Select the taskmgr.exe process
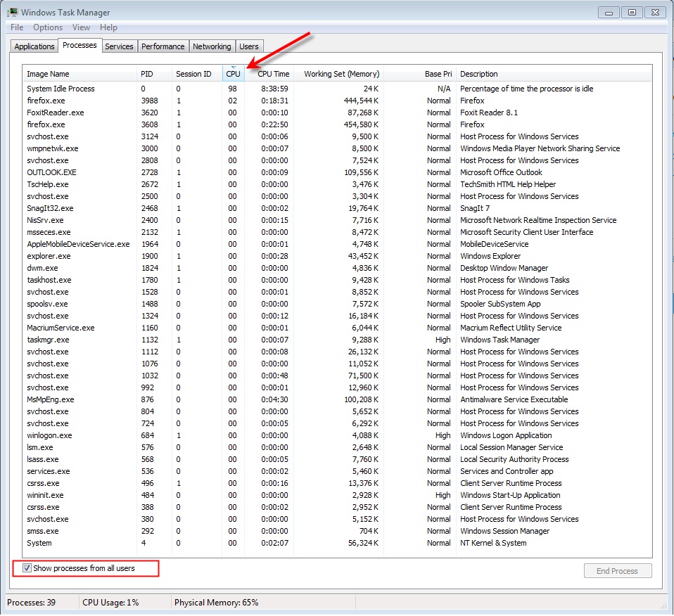Image resolution: width=674 pixels, height=616 pixels. pos(338,340)
